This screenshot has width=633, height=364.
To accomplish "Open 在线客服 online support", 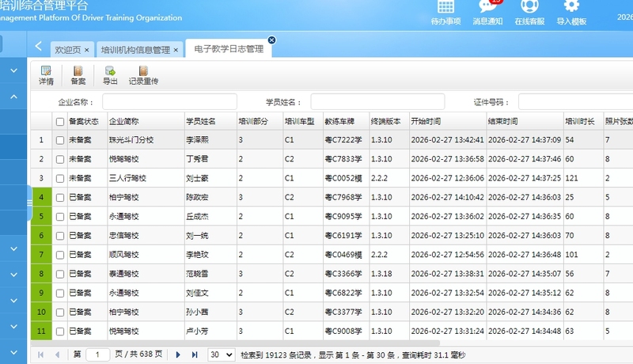I will coord(529,8).
